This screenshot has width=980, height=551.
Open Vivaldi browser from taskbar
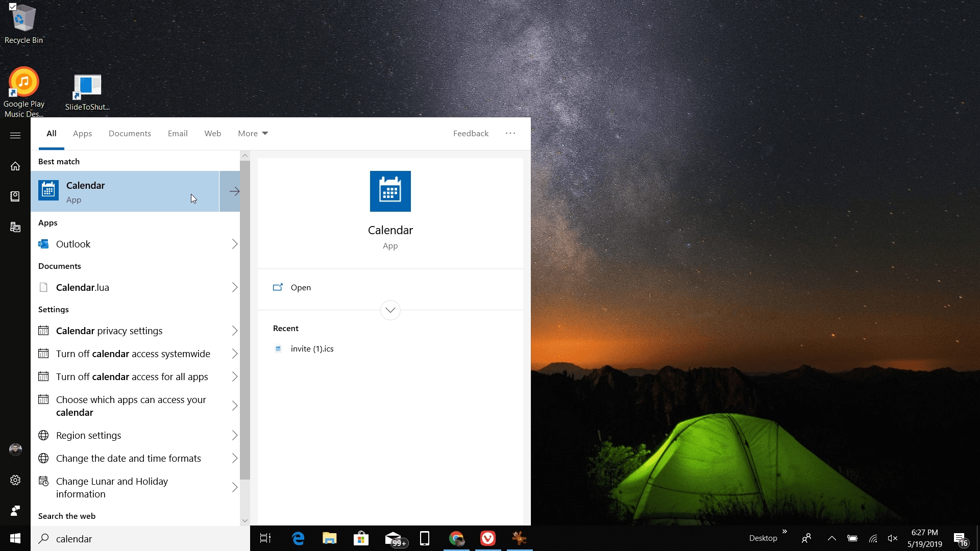tap(488, 538)
